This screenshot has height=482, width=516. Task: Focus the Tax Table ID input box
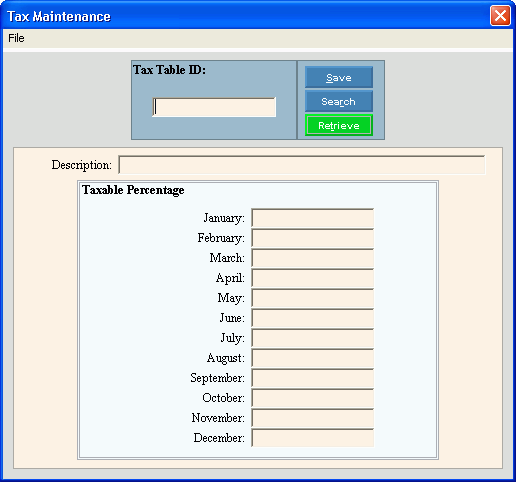click(214, 107)
